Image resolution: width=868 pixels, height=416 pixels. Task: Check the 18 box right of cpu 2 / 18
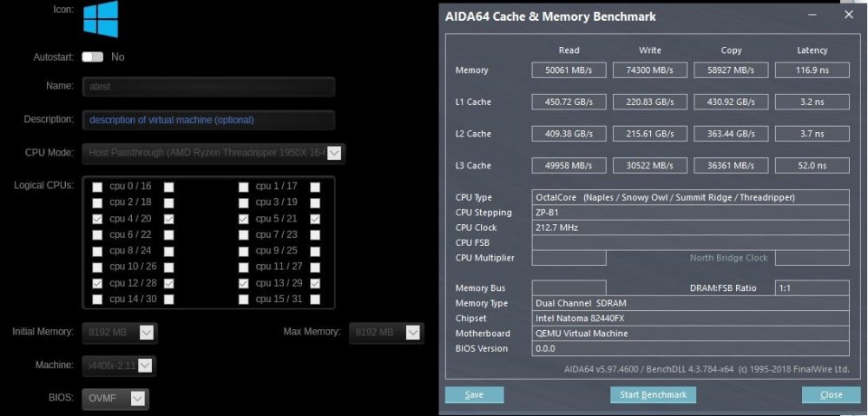pyautogui.click(x=169, y=202)
